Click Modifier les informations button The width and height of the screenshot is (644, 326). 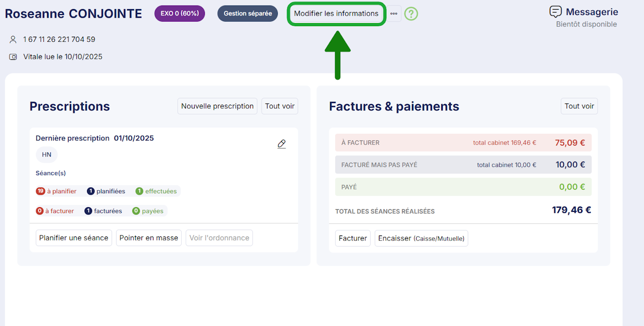click(336, 14)
